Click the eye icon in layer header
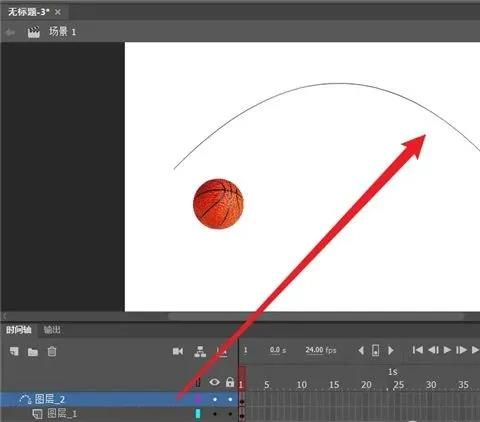480x422 pixels. pyautogui.click(x=214, y=382)
